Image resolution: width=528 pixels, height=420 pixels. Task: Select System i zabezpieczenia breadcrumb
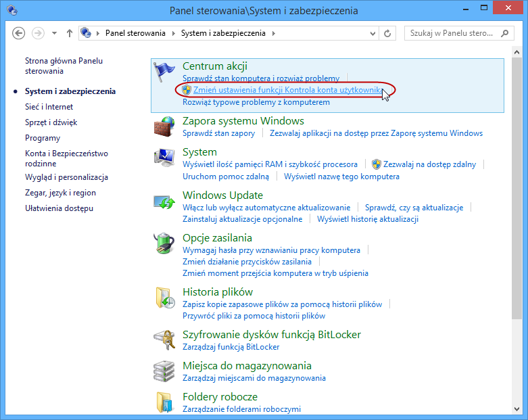pos(223,33)
